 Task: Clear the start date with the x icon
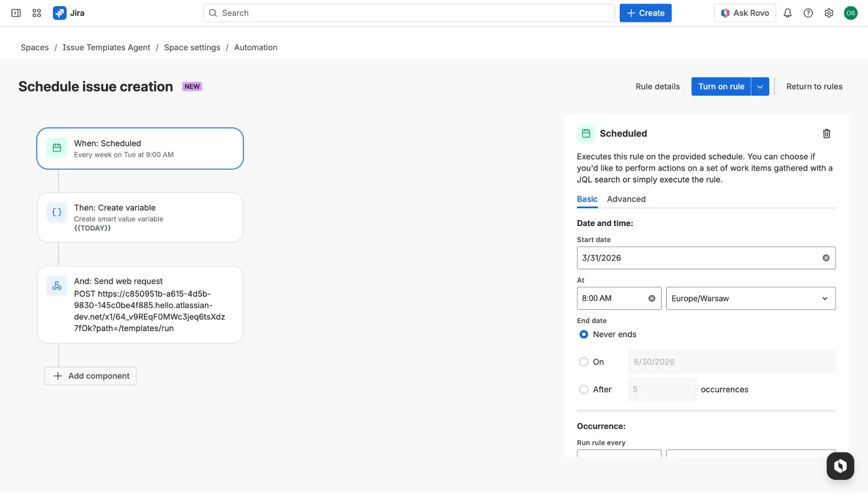[826, 258]
